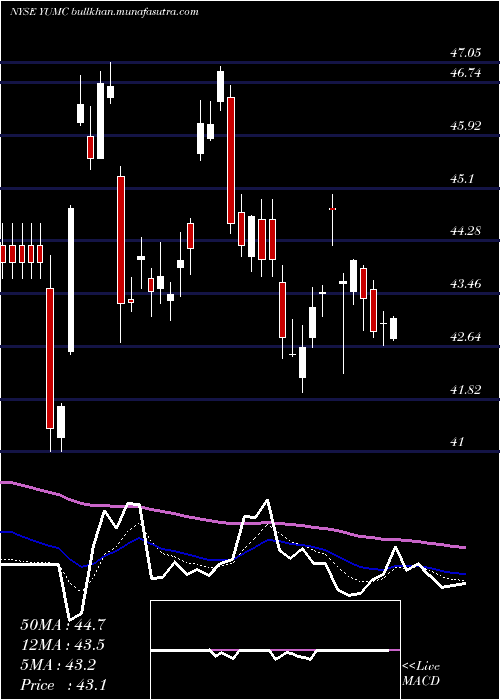Image resolution: width=500 pixels, height=700 pixels.
Task: Click the Price : 43.1 reading
Action: (63, 685)
